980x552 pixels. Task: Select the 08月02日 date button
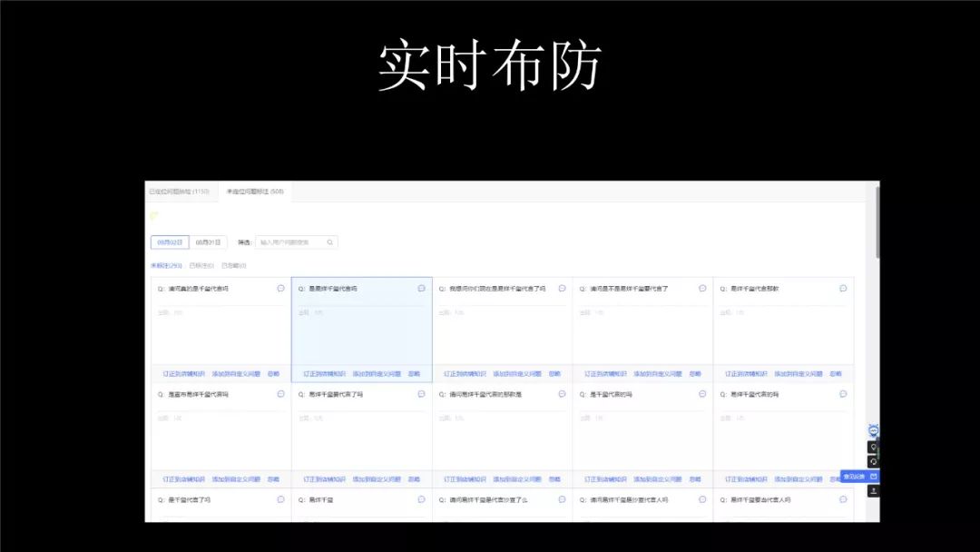coord(170,242)
